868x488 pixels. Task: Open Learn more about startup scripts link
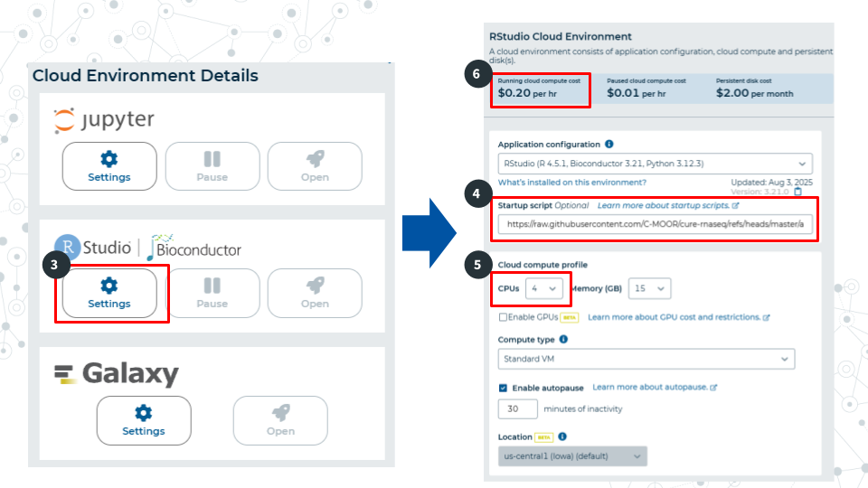coord(668,205)
